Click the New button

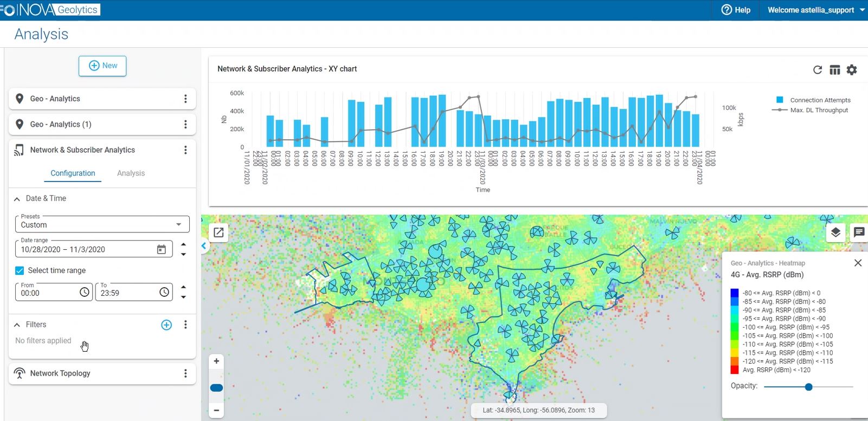pos(102,66)
